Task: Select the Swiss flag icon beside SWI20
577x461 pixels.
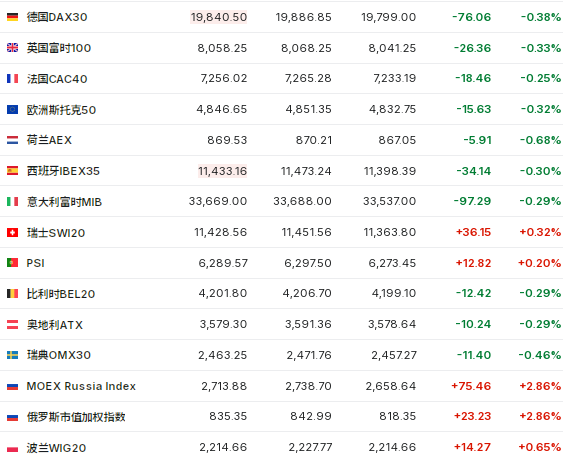Action: (x=12, y=232)
